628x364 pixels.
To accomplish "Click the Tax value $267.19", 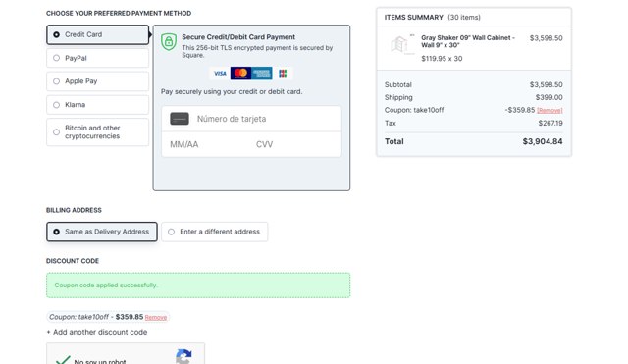I will [550, 124].
